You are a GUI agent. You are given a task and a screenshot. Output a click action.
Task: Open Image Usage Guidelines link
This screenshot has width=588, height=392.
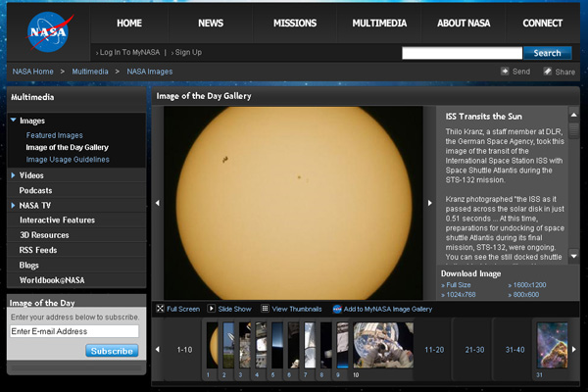68,159
